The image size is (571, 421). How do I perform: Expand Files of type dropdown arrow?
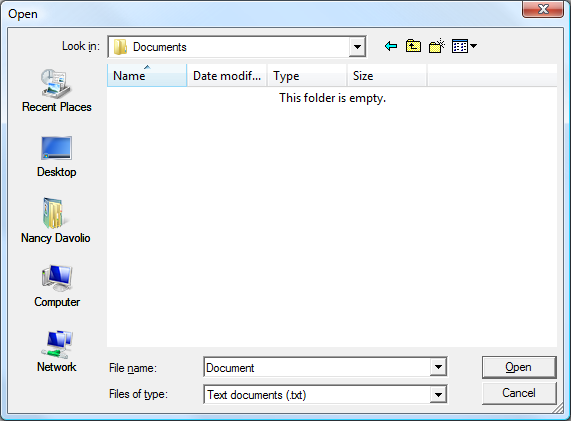tap(438, 394)
